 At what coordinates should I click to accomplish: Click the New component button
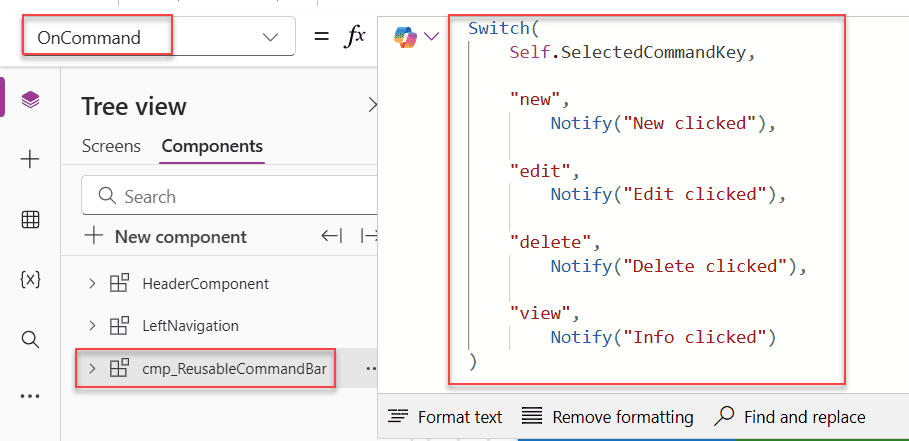point(166,236)
